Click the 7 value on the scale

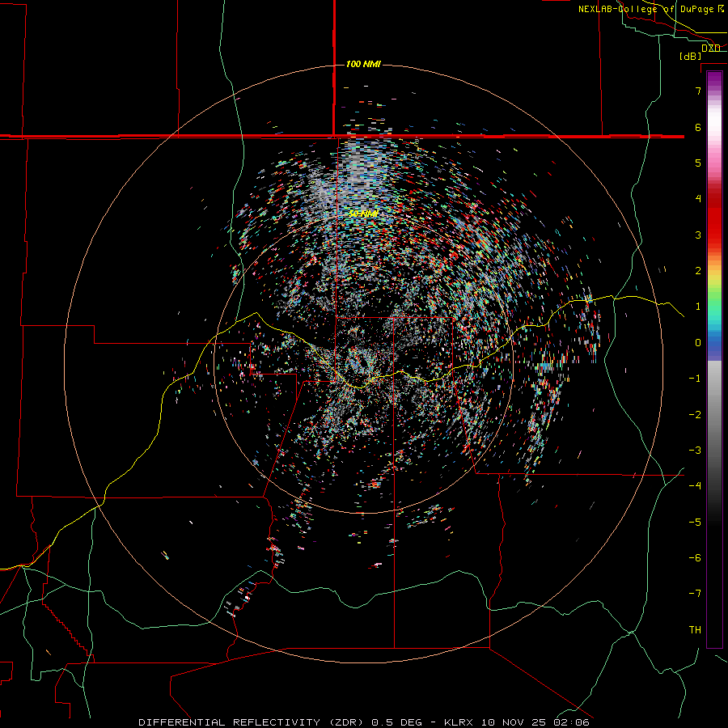pyautogui.click(x=698, y=91)
